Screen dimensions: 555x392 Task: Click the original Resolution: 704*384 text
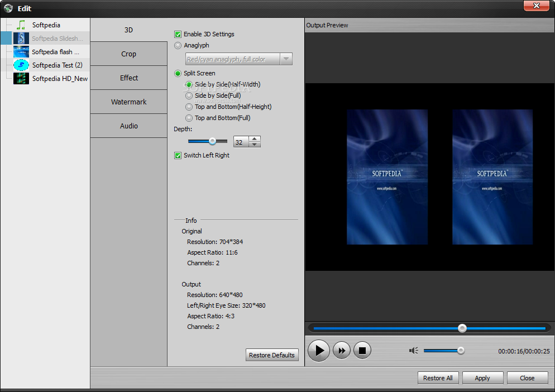click(x=215, y=242)
